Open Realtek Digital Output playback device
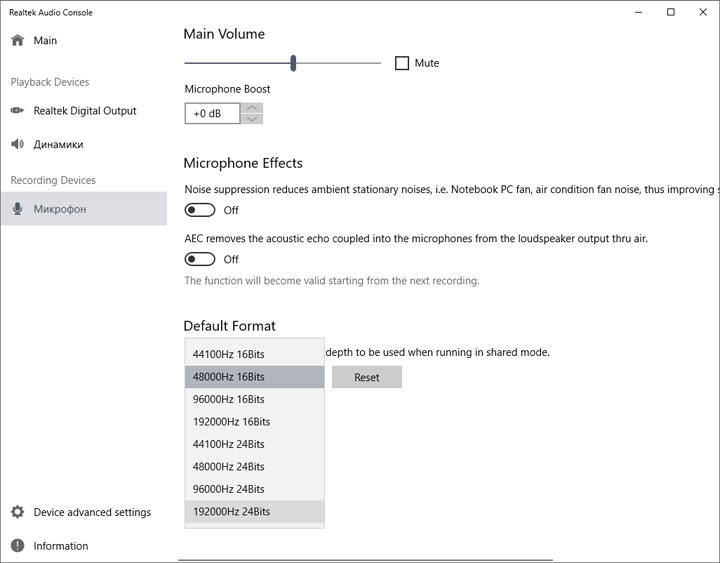The image size is (720, 563). tap(85, 111)
